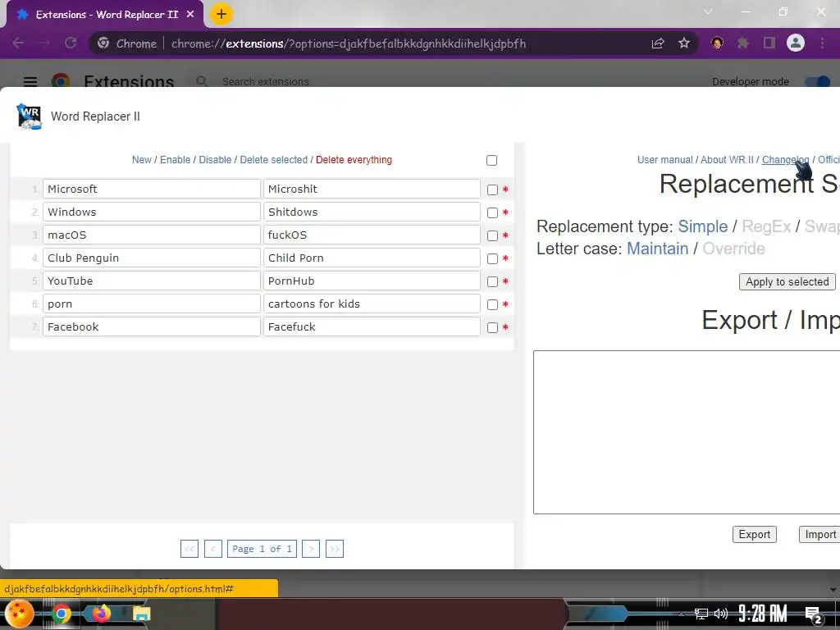
Task: Go to previous page with < button
Action: click(x=213, y=549)
